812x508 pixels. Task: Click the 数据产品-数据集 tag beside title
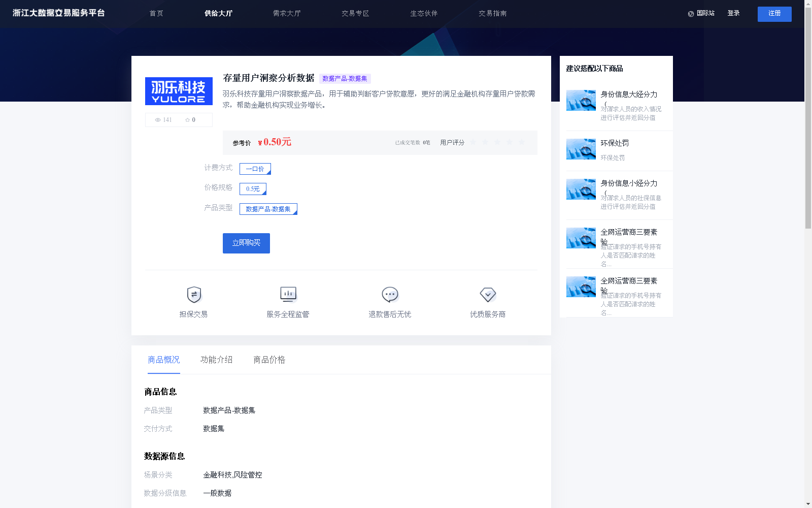click(345, 79)
